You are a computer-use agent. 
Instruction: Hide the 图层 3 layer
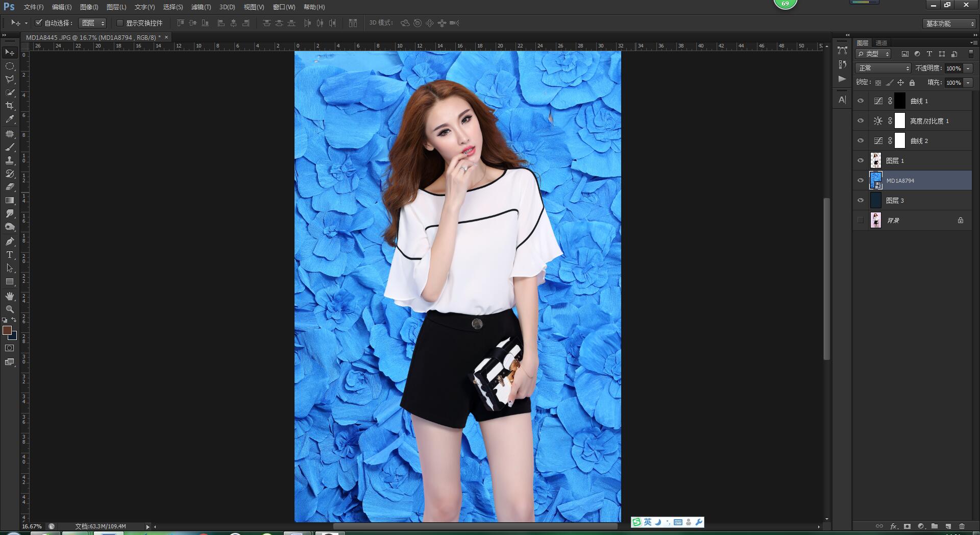(x=861, y=201)
